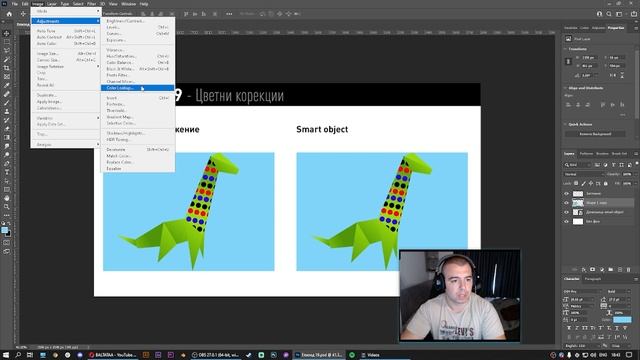Select the Path Selection tool

point(7,181)
